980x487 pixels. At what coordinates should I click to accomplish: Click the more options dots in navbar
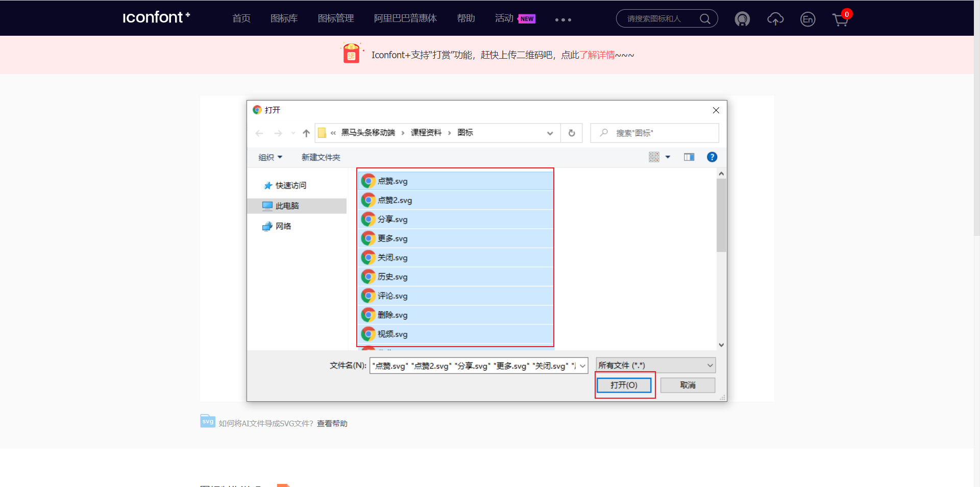pos(563,20)
